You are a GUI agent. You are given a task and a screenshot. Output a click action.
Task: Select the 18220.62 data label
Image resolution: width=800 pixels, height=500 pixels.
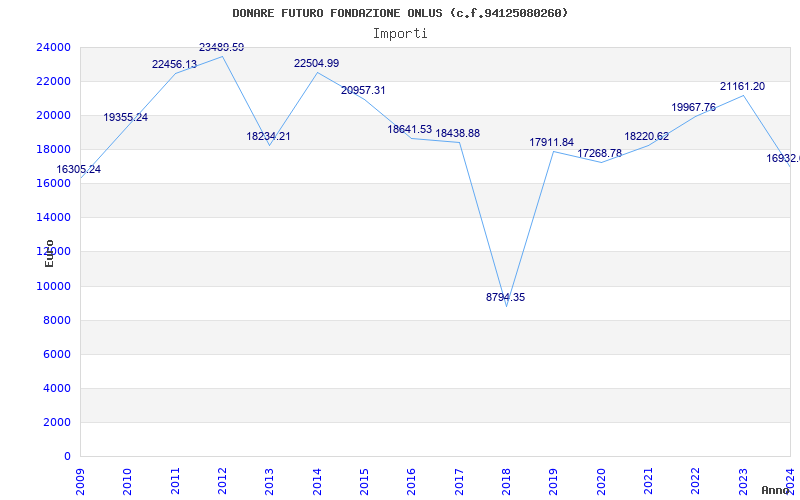[646, 136]
